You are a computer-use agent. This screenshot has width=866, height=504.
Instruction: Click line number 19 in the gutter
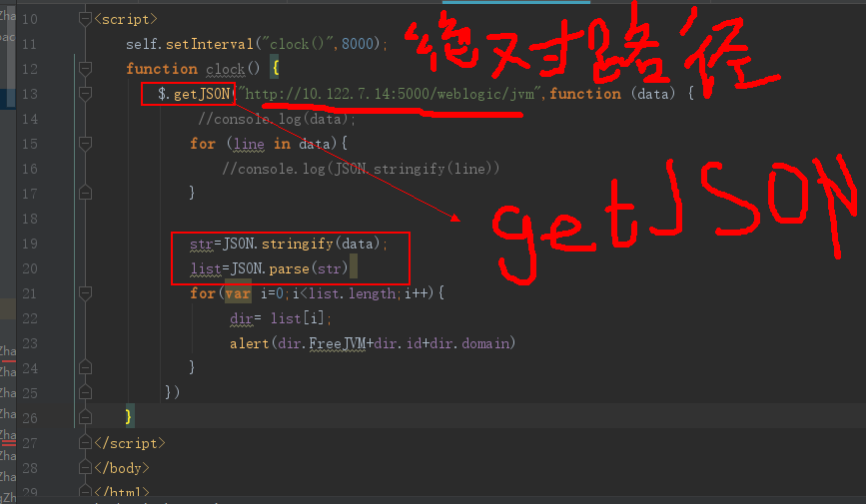30,244
